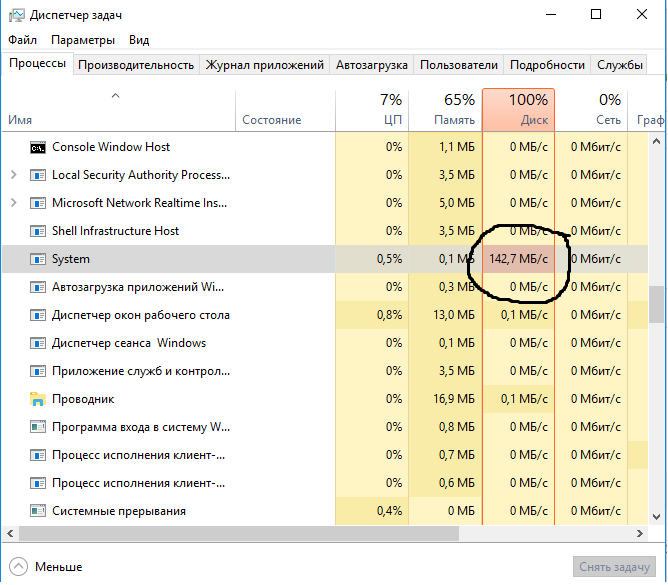
Task: Click the Shell Infrastructure Host icon
Action: (38, 231)
